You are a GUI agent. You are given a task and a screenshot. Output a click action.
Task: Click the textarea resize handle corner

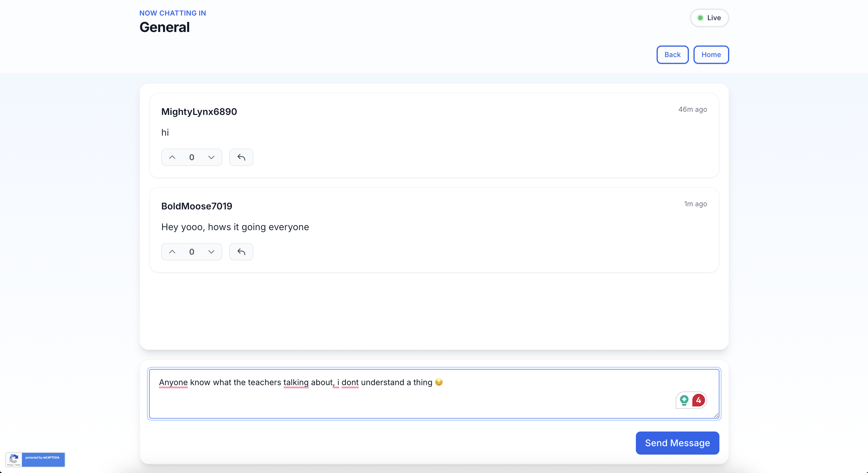[716, 415]
